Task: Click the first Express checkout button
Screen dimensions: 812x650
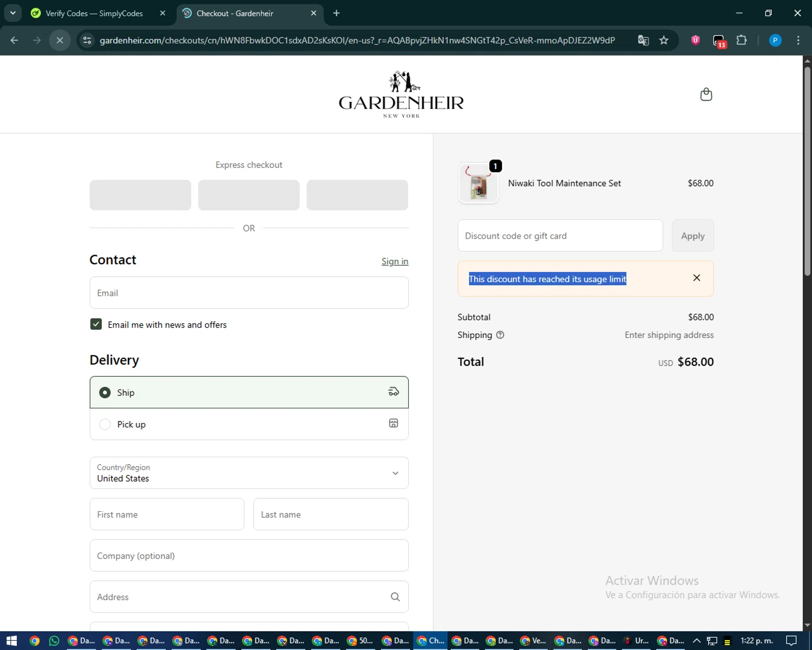Action: coord(140,195)
